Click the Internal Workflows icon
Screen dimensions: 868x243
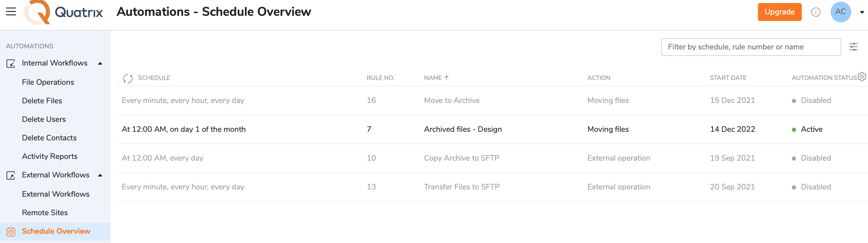11,63
